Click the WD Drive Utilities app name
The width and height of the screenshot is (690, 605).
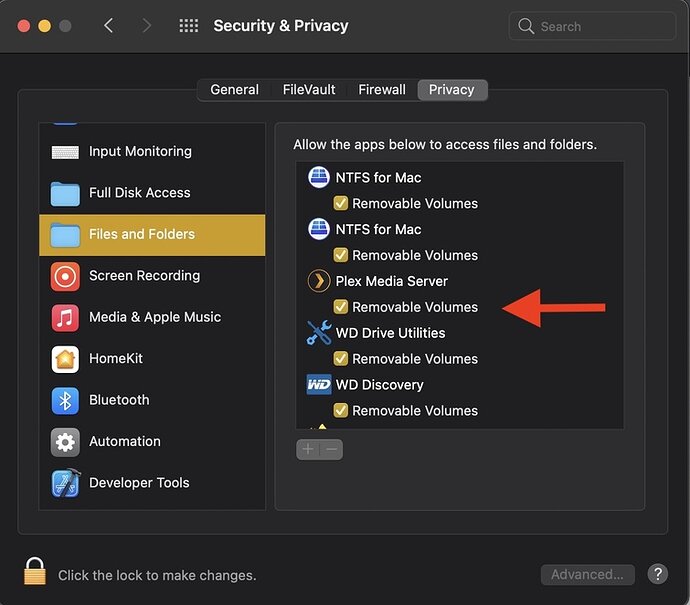(390, 333)
